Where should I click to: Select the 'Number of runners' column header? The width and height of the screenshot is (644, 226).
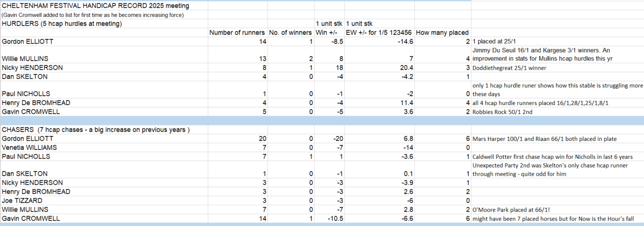237,33
